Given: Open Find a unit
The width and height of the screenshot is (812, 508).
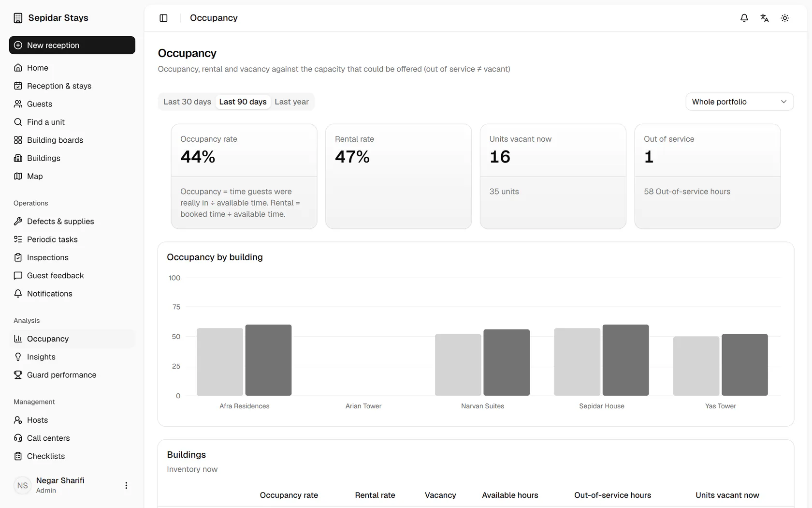Looking at the screenshot, I should [72, 122].
